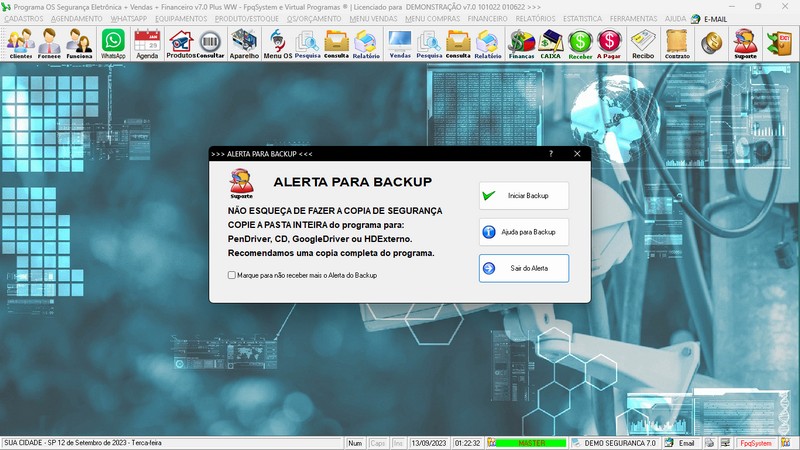Open the Menu OS icon

tap(278, 44)
